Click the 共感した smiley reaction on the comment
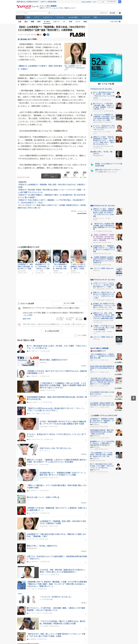 57,319
